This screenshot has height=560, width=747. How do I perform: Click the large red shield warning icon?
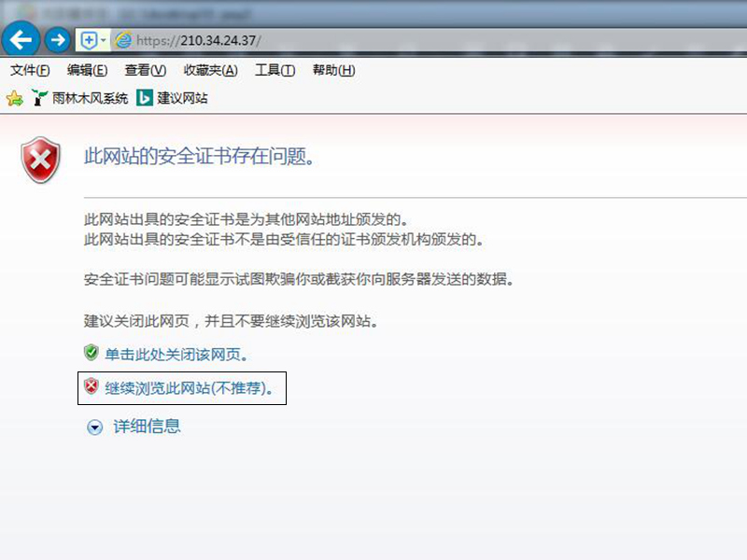(x=41, y=160)
